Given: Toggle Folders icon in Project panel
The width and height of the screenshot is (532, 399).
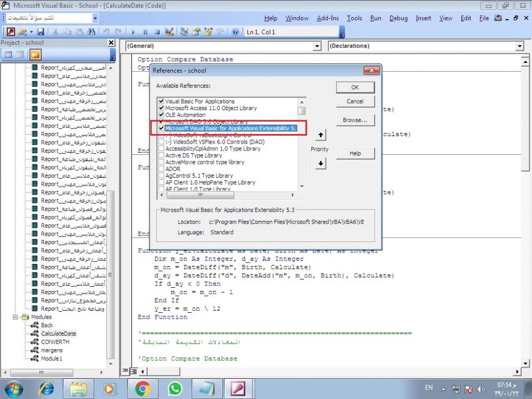Looking at the screenshot, I should pyautogui.click(x=35, y=54).
